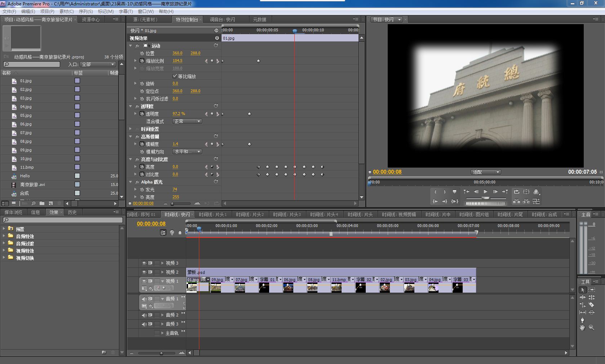Mute the 音频 2 track speaker icon
605x364 pixels.
pyautogui.click(x=144, y=315)
